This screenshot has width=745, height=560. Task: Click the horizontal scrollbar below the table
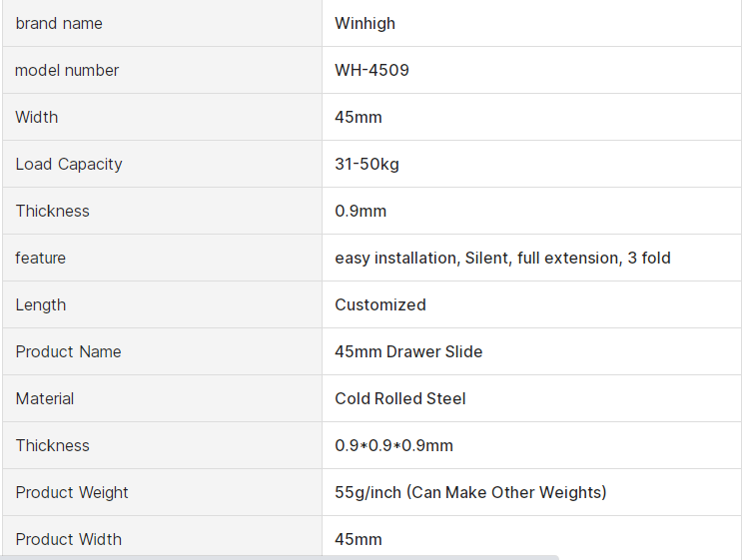point(280,557)
